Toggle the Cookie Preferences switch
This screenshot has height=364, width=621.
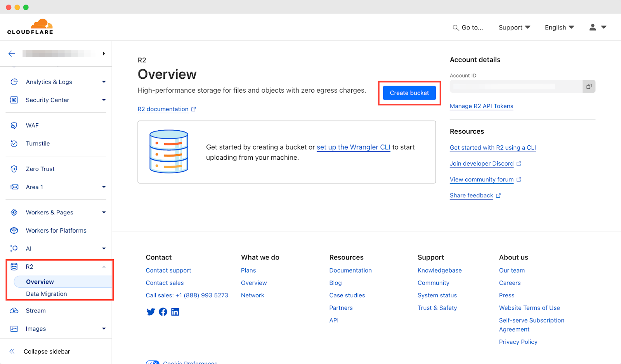(153, 362)
